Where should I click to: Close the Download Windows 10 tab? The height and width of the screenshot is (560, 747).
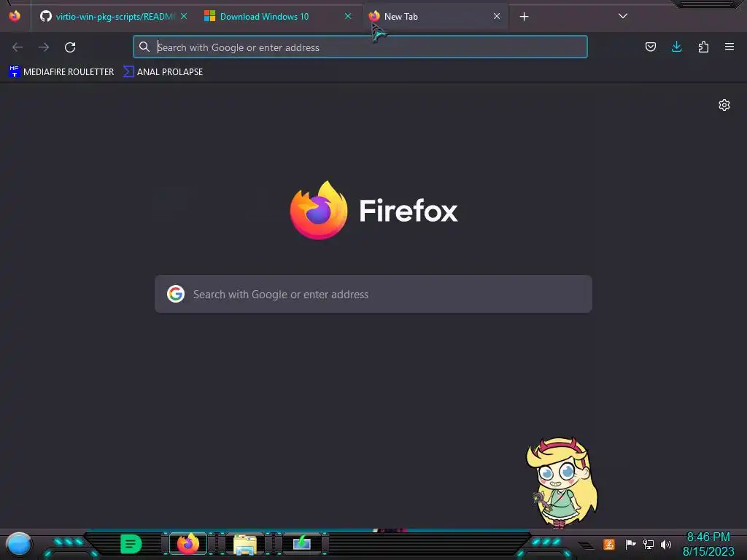click(x=348, y=16)
